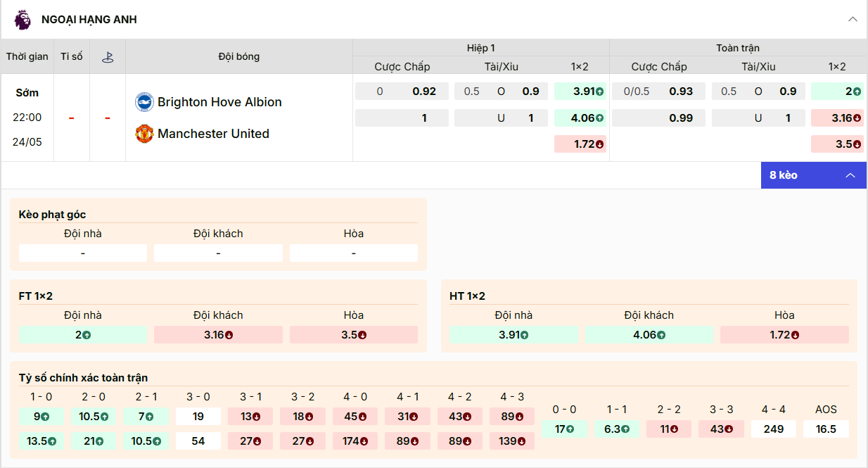
Task: Choose correct score odds 18 for 3 - 2
Action: (x=302, y=417)
